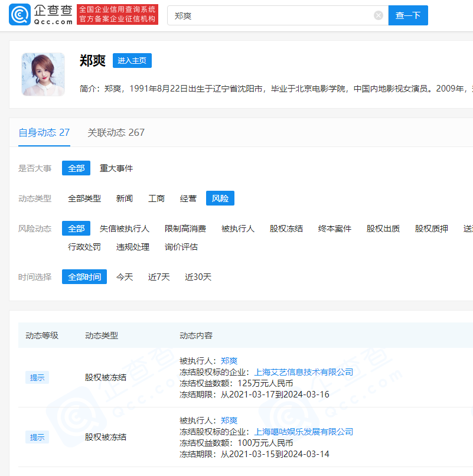Open 上海艾艺信息技术有限公司 company link
Image resolution: width=473 pixels, height=476 pixels.
tap(304, 372)
